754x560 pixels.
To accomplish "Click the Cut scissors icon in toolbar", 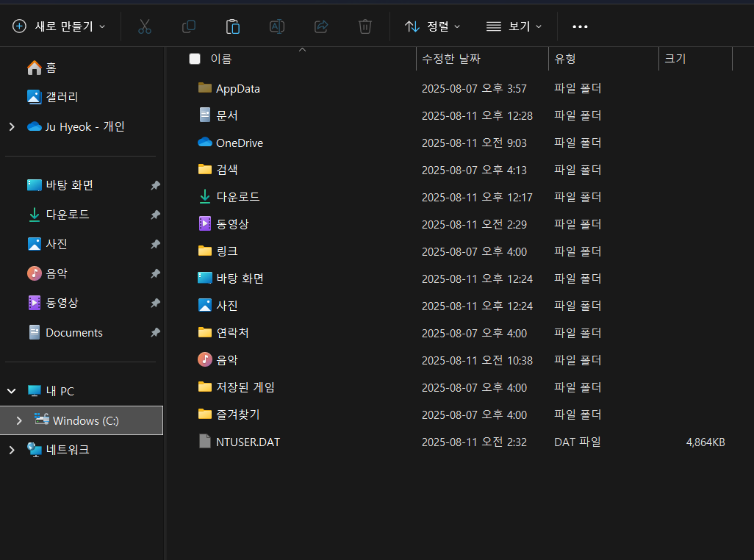I will 144,26.
